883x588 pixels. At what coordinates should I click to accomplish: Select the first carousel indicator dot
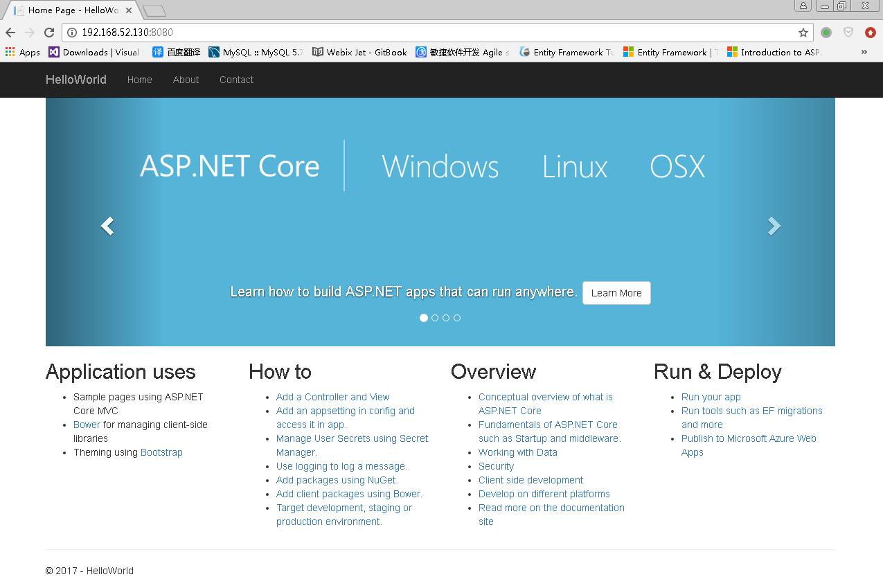(424, 318)
